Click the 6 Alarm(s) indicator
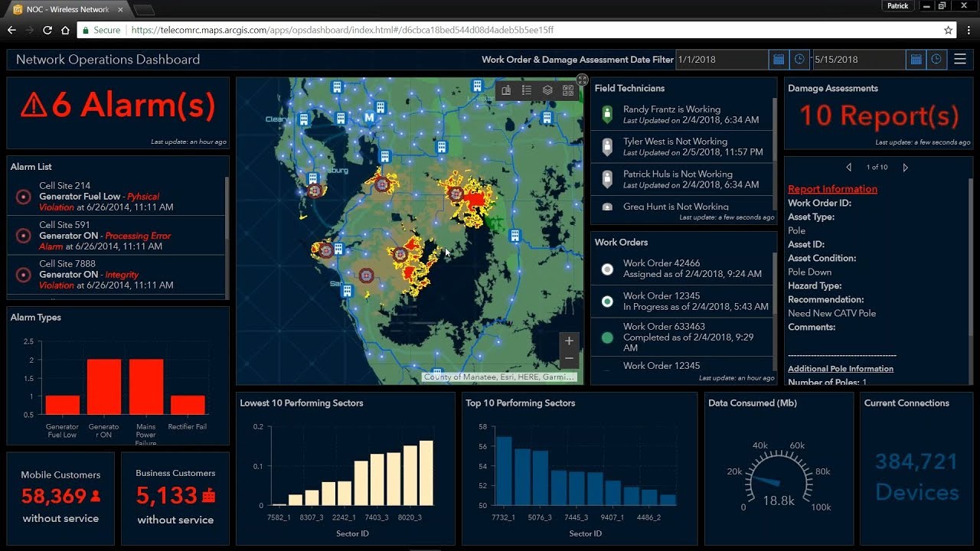Screen dimensions: 980x551 coord(118,105)
